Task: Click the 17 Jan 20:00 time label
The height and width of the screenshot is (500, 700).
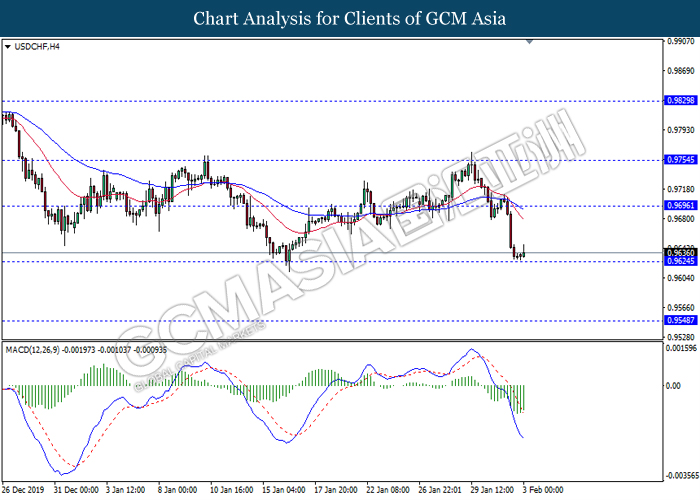Action: pos(336,490)
